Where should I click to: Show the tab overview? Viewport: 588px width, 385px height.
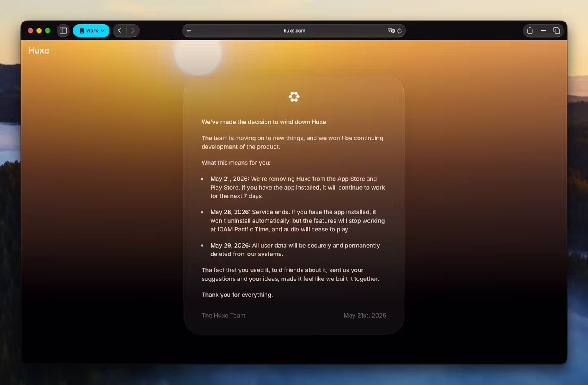coord(557,31)
